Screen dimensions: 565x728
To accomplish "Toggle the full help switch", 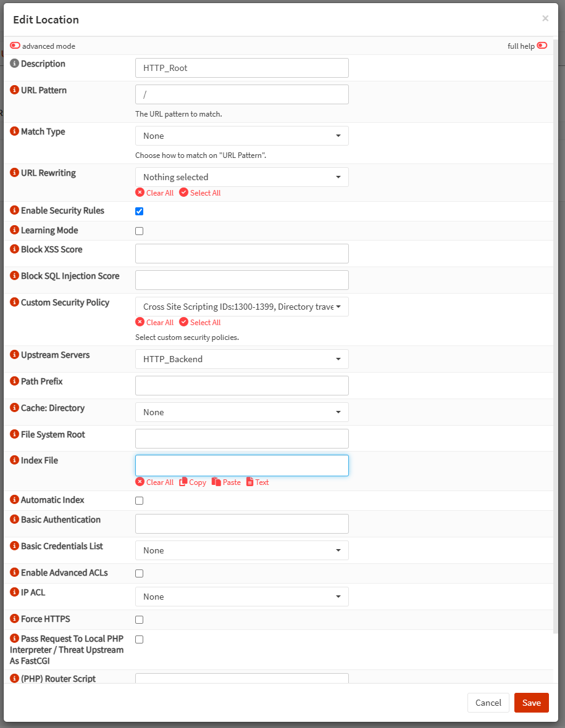I will [542, 46].
